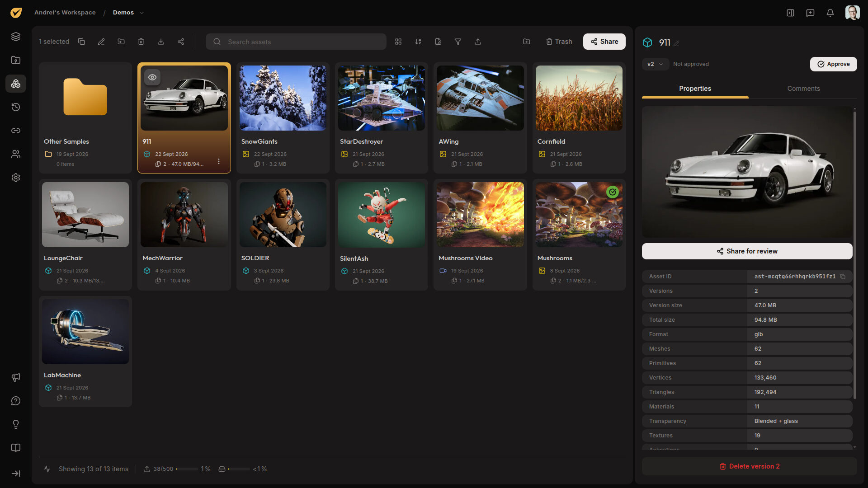Toggle the right side panel layout icon

click(x=790, y=13)
